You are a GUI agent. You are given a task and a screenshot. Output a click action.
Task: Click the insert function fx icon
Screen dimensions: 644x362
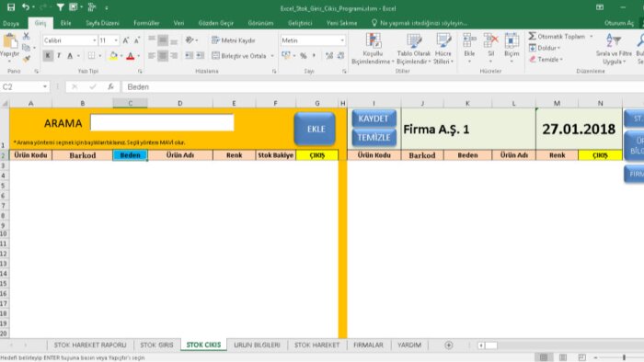tap(110, 87)
